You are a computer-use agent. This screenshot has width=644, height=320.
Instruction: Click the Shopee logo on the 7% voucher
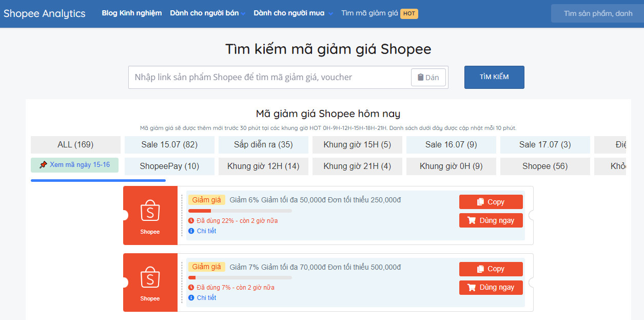point(150,278)
